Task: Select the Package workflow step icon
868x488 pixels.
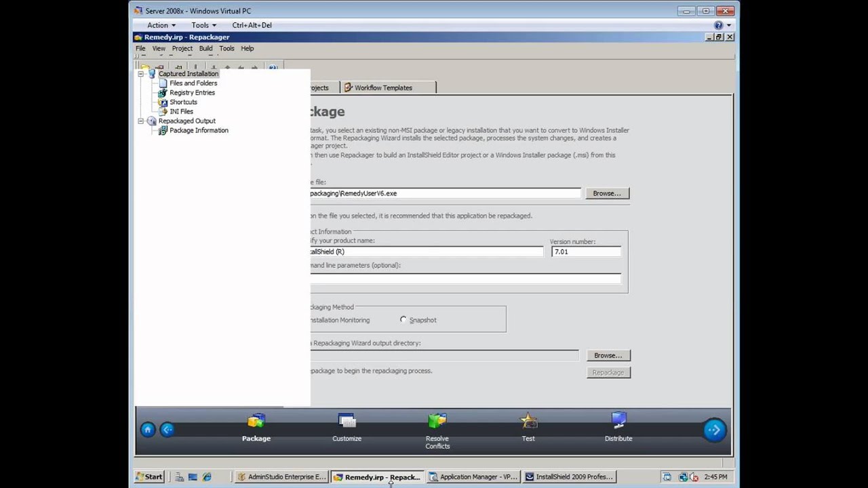Action: point(256,422)
